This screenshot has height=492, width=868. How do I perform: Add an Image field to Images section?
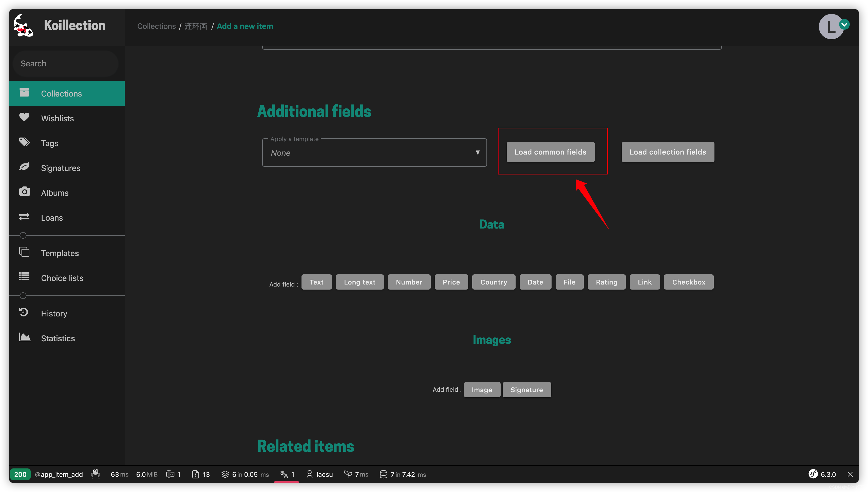point(482,389)
